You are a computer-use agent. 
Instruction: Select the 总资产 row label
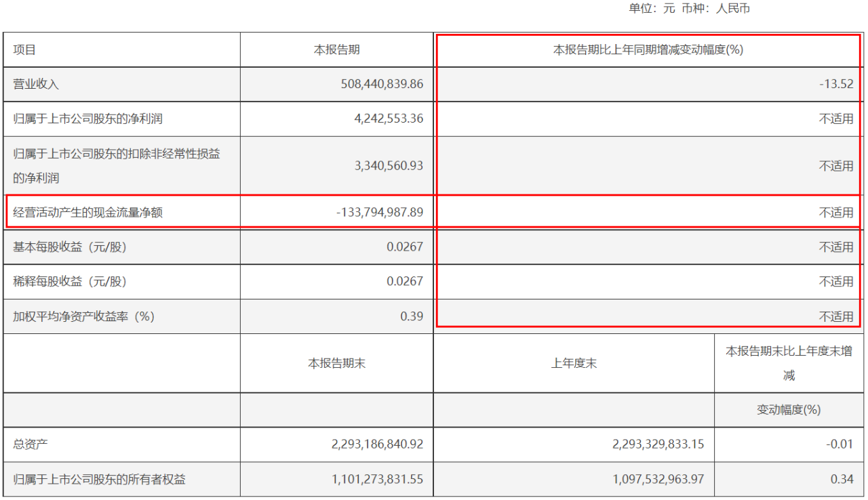[x=31, y=445]
